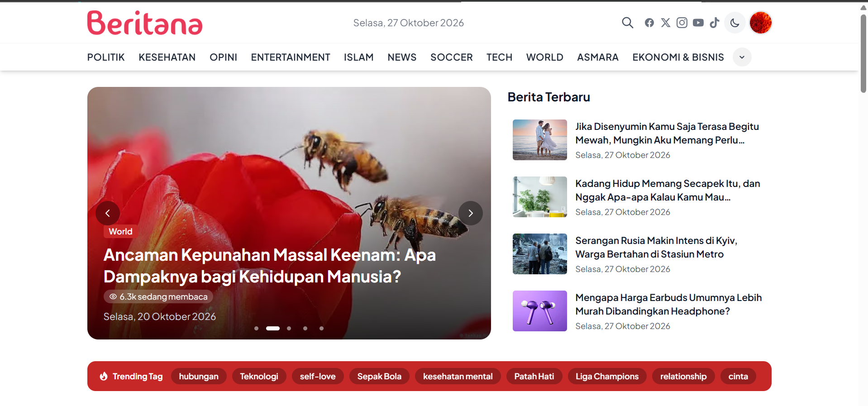Select the self-love trending tag
Viewport: 868px width, 406px height.
[318, 376]
